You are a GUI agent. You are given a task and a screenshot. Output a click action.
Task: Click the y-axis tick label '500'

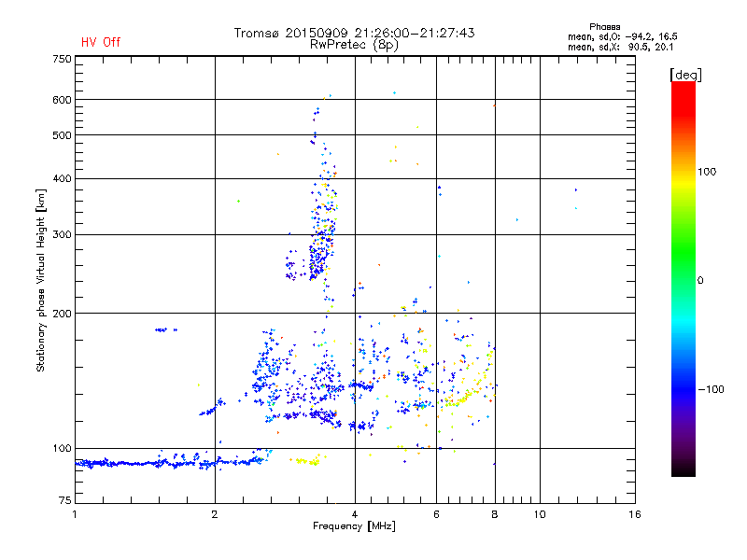pos(62,135)
